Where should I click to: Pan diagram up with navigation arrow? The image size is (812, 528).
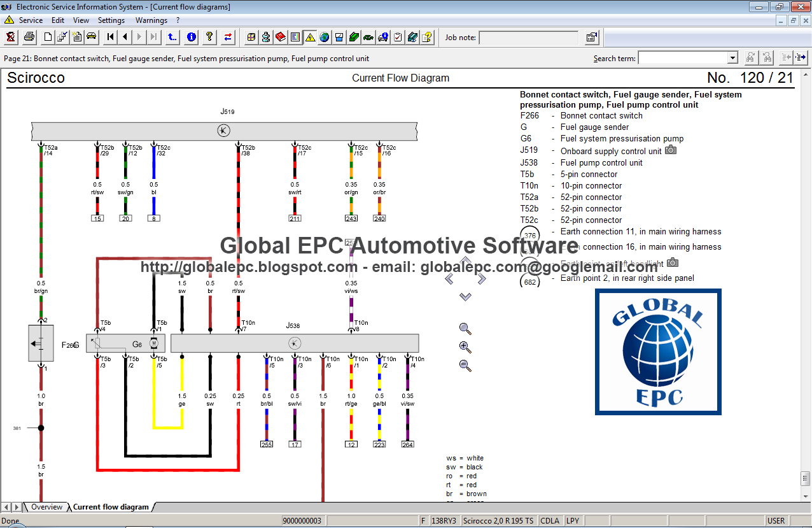465,260
